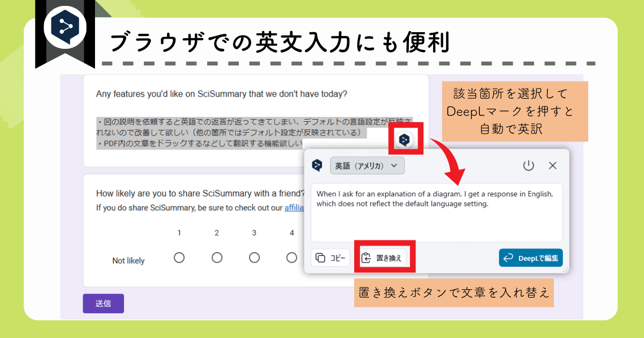The width and height of the screenshot is (644, 338).
Task: Click the translated English text area
Action: point(437,212)
